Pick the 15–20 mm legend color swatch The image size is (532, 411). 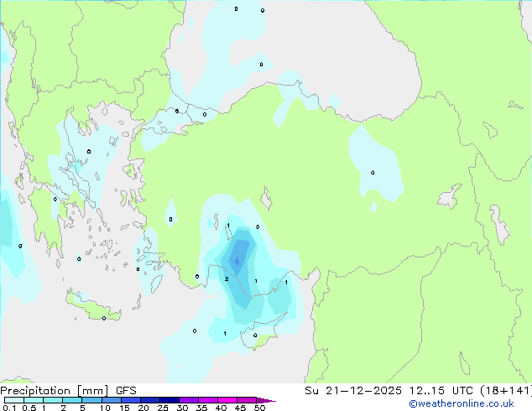click(x=131, y=400)
